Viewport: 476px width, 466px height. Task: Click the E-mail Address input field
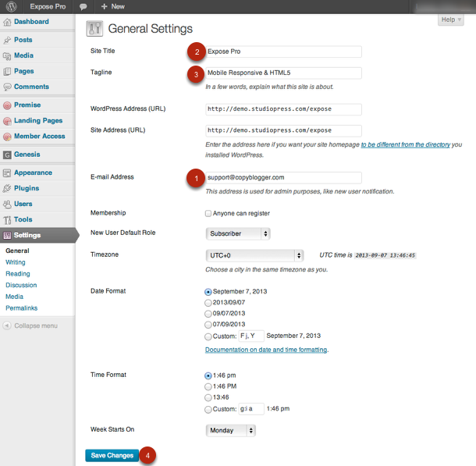[x=283, y=178]
